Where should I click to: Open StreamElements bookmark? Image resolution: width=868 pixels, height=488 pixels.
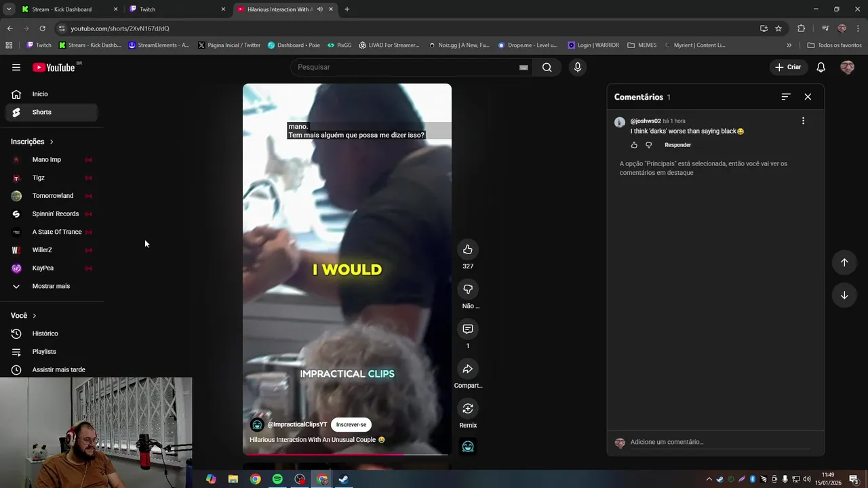159,45
